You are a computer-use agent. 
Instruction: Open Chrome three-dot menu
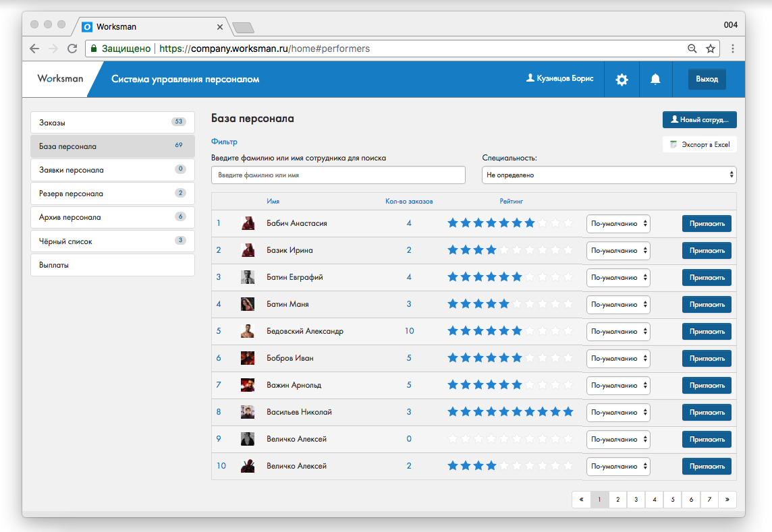click(733, 49)
